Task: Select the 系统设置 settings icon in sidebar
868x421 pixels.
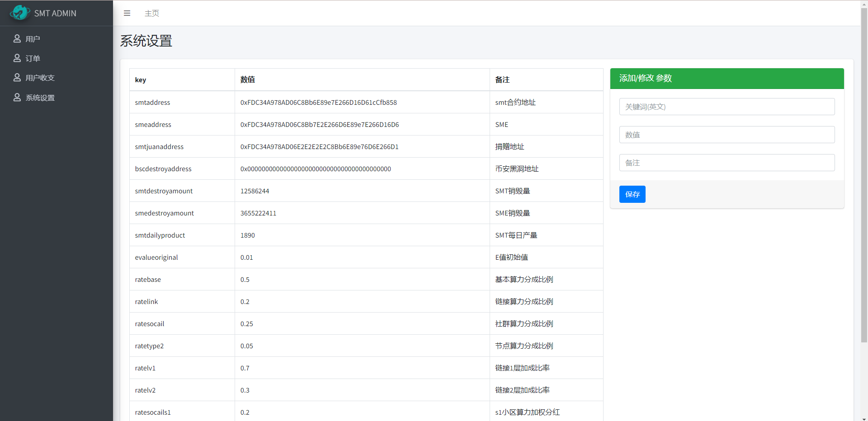Action: pyautogui.click(x=17, y=97)
